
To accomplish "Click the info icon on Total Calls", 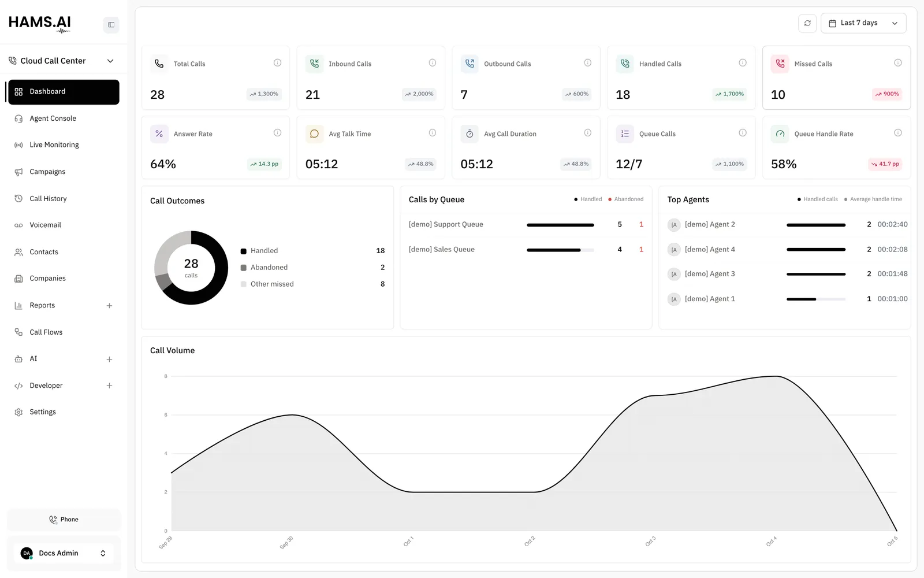I will tap(277, 63).
